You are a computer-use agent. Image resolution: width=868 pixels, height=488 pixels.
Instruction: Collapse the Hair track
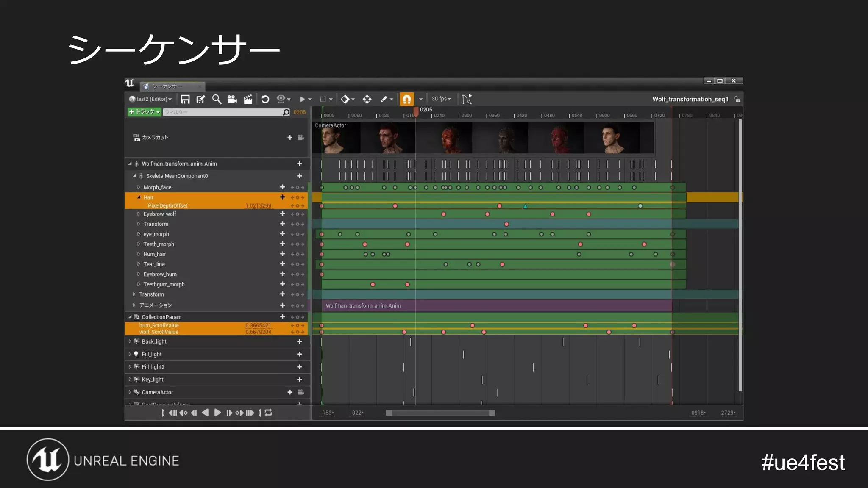[139, 197]
